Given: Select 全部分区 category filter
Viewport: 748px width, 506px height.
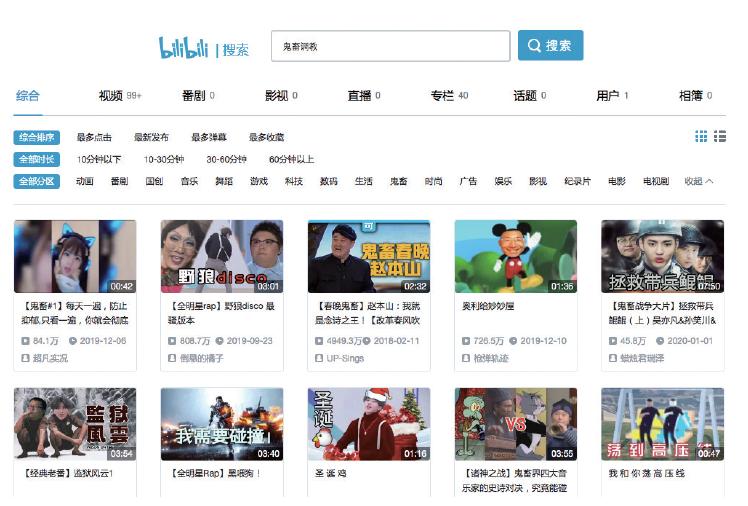Looking at the screenshot, I should (37, 181).
